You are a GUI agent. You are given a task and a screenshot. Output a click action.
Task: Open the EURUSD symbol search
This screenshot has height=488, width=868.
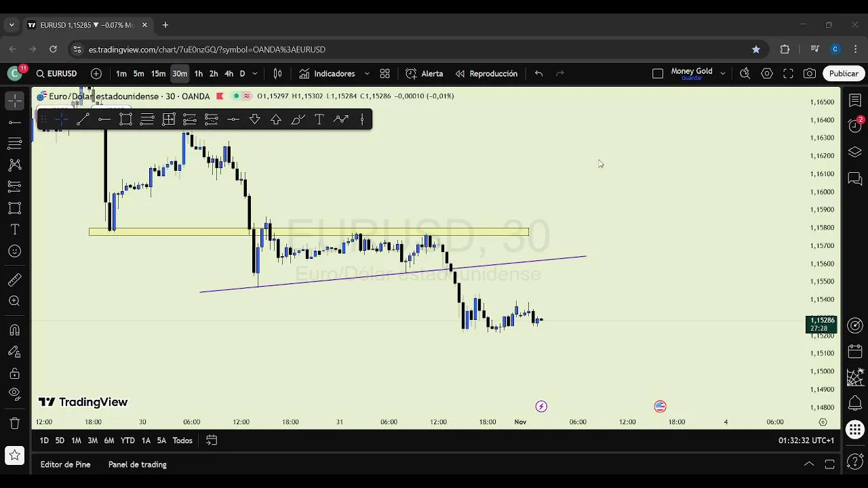(57, 73)
